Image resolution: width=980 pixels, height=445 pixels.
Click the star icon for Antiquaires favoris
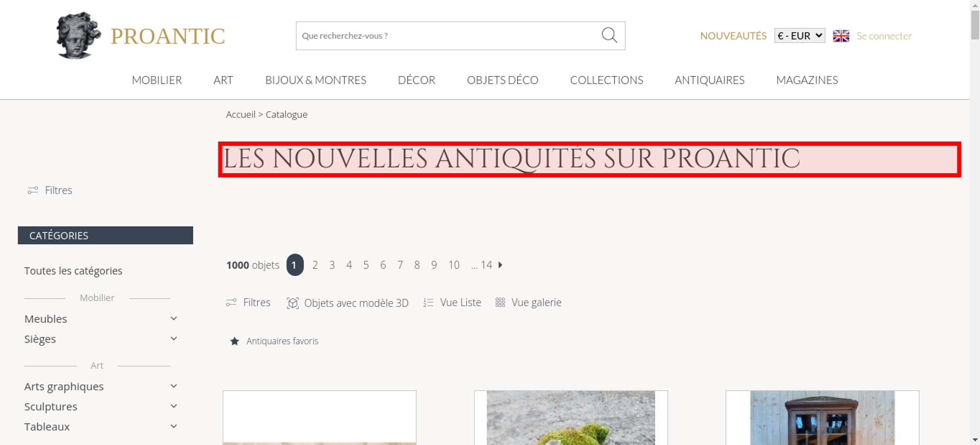(235, 341)
